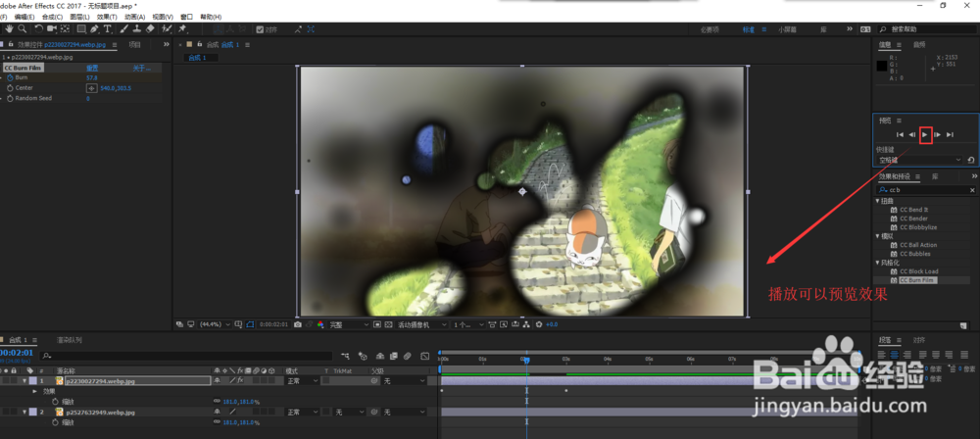Take a snapshot with camera icon
The image size is (980, 439).
[298, 324]
